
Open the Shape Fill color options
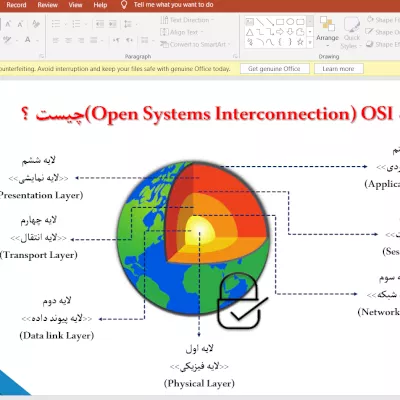[383, 20]
